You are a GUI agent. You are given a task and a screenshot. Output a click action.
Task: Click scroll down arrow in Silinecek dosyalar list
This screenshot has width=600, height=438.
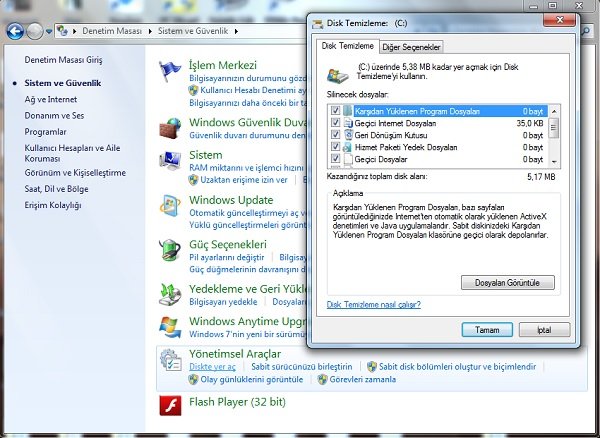(x=554, y=162)
